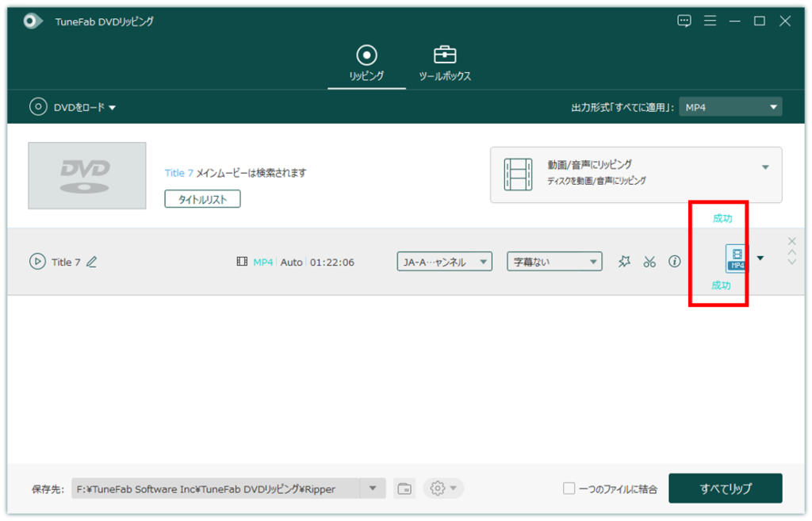Image resolution: width=812 pixels, height=521 pixels.
Task: Expand the arrow beside the MP4 profile icon
Action: 760,258
